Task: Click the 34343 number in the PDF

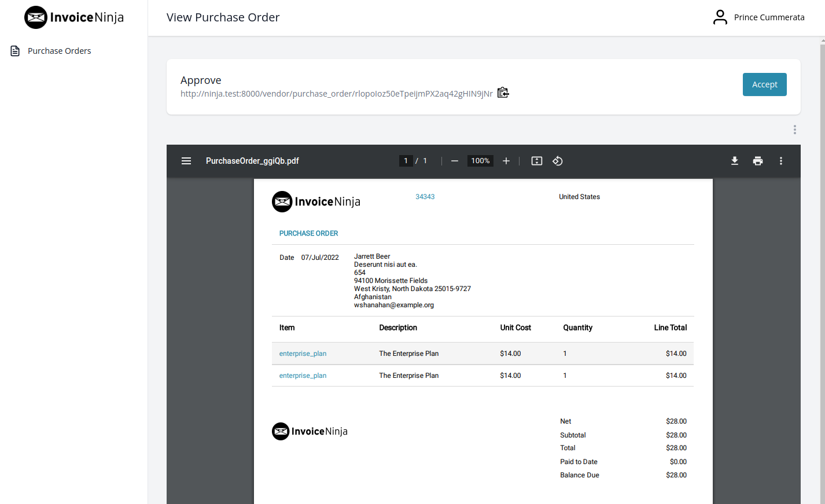Action: [425, 197]
